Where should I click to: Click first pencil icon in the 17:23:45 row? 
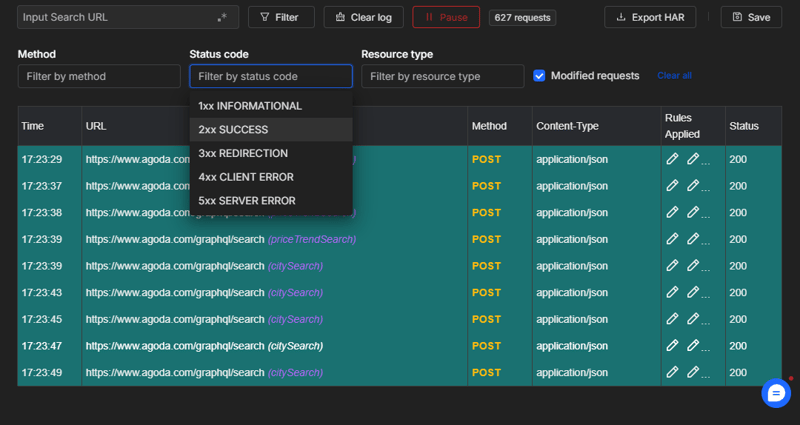pos(672,319)
